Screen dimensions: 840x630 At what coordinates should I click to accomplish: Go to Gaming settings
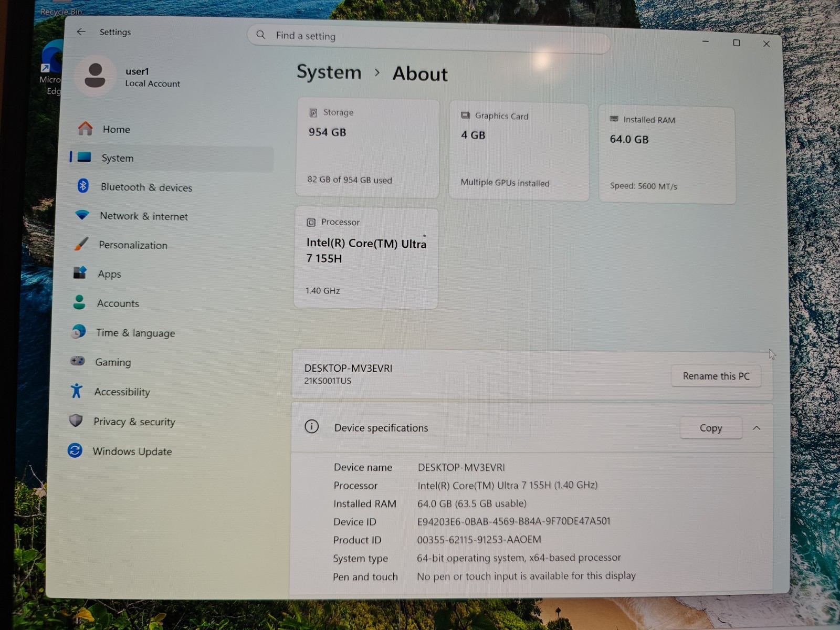coord(165,362)
